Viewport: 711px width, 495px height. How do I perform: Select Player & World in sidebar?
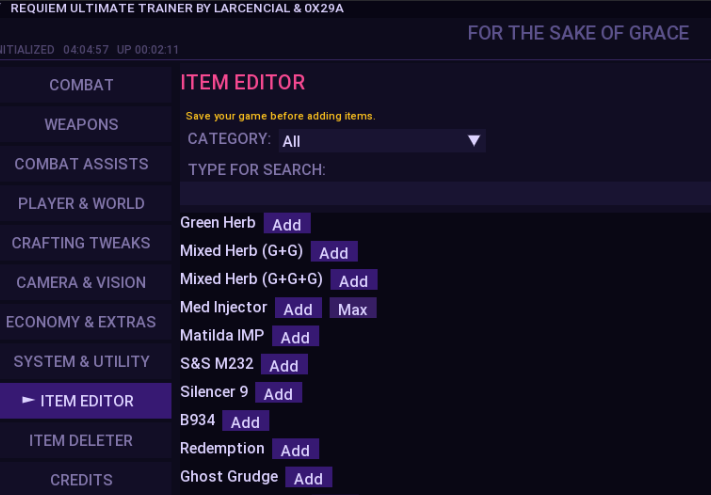[x=81, y=203]
